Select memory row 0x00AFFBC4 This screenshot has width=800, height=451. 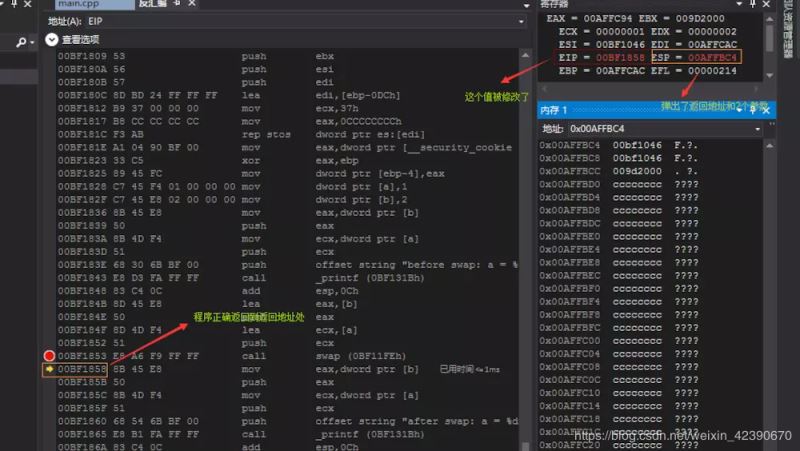click(619, 145)
